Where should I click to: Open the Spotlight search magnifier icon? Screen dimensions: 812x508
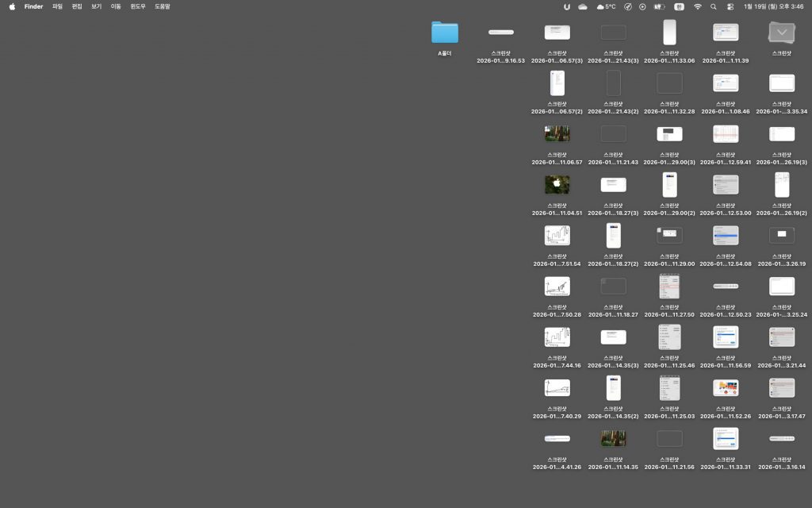point(713,6)
